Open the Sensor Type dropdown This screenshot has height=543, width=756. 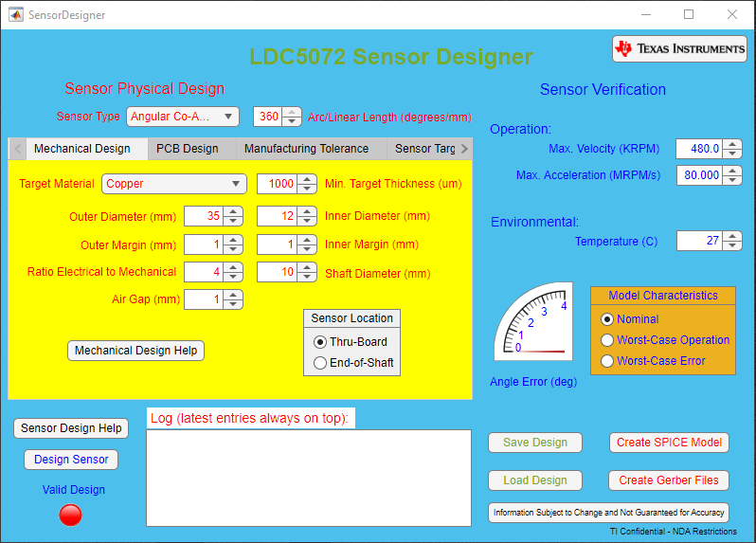(183, 117)
